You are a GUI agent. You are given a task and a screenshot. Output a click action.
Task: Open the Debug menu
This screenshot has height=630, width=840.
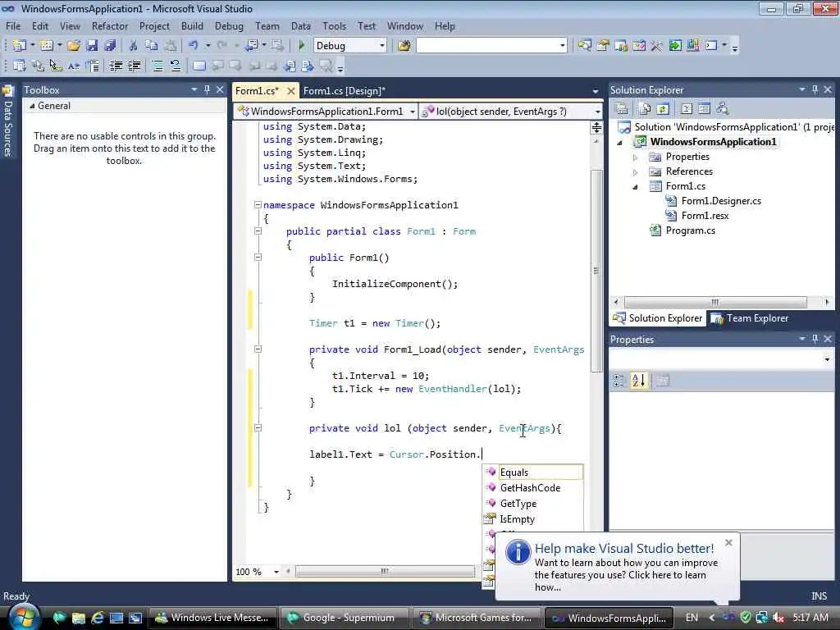click(229, 25)
